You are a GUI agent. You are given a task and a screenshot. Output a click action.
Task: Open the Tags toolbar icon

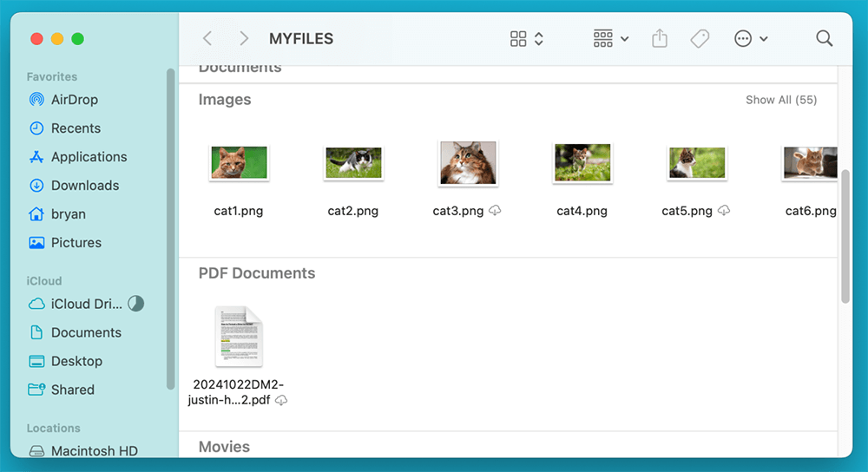700,39
